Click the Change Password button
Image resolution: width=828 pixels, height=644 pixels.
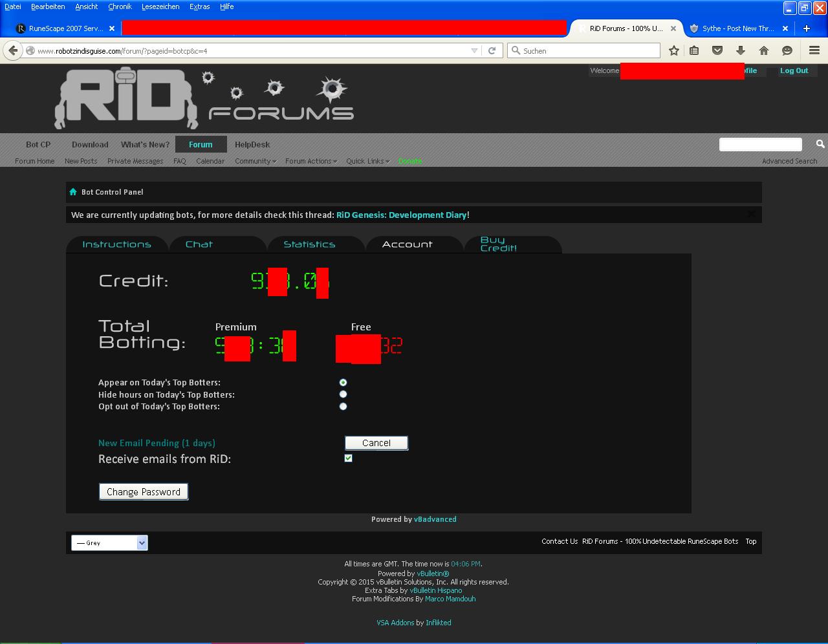click(144, 491)
